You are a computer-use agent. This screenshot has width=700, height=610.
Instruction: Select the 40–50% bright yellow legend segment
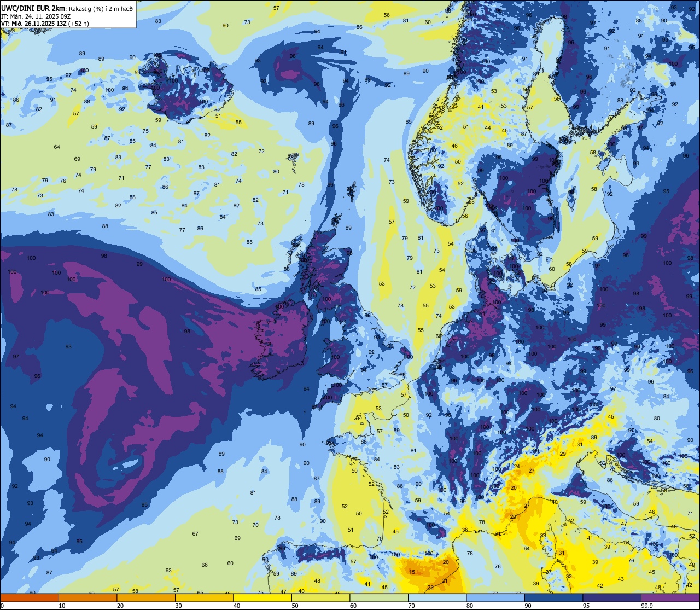click(262, 597)
